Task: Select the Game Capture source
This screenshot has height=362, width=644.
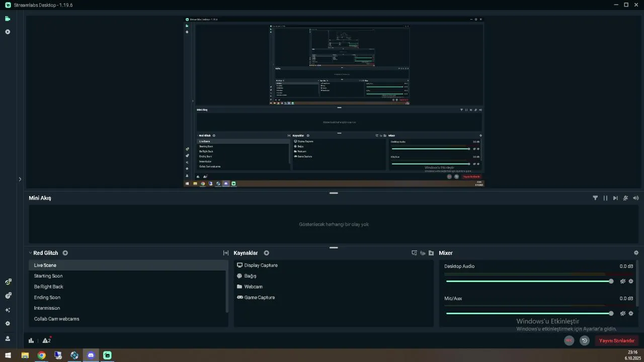Action: pos(334,298)
